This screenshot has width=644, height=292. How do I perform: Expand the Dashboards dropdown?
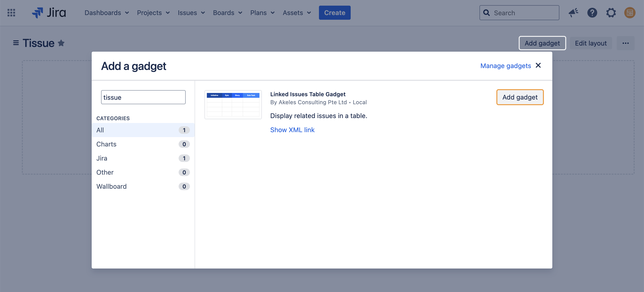(106, 13)
